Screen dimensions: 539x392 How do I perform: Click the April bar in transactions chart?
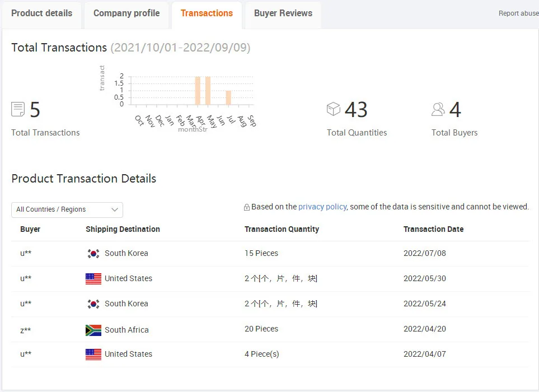tap(198, 91)
